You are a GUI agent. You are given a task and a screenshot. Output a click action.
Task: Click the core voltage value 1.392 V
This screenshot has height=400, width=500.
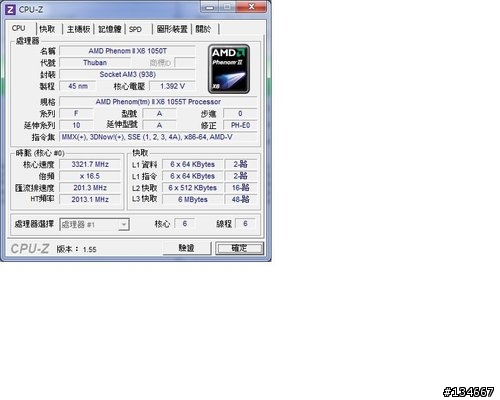172,86
